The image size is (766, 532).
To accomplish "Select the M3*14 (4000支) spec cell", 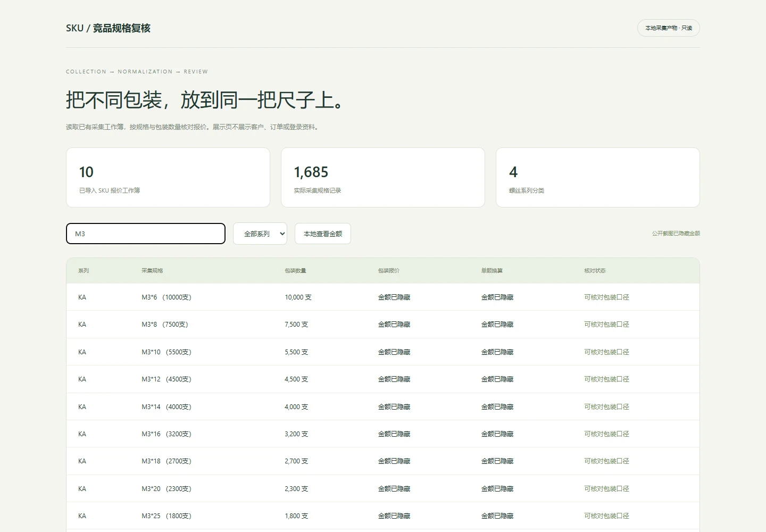I will tap(166, 407).
